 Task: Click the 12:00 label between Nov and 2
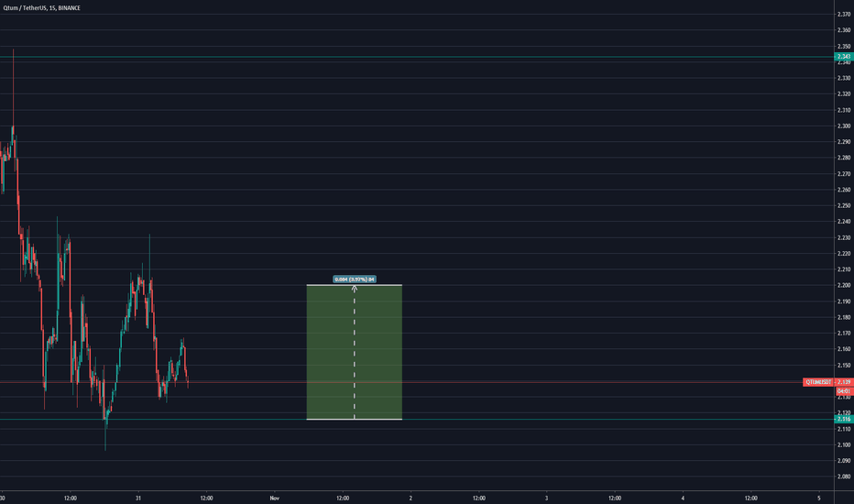click(x=343, y=498)
